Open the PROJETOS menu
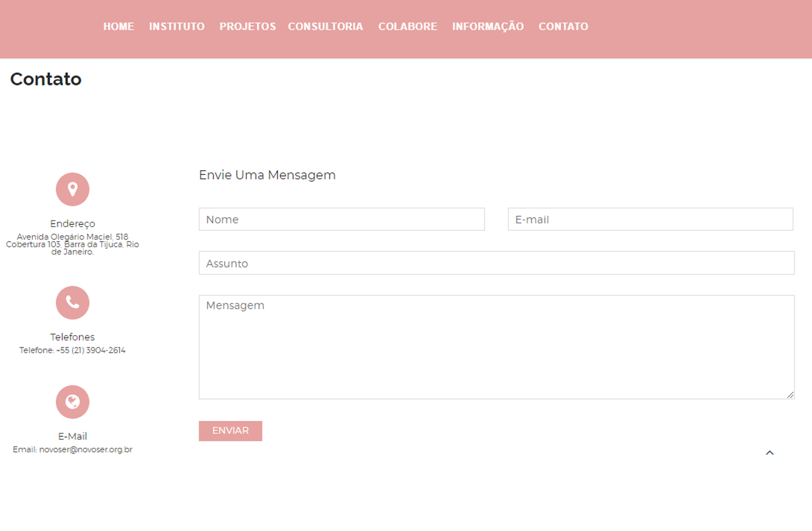Screen dimensions: 812x531 (x=247, y=27)
